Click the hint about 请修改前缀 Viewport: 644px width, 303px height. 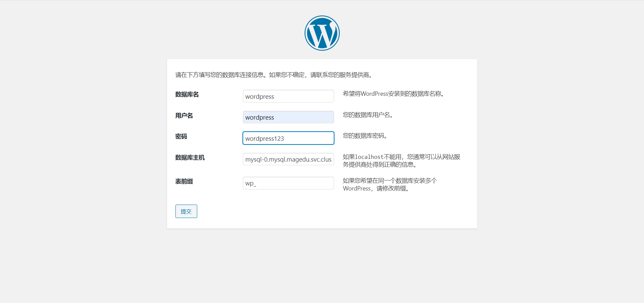(x=390, y=184)
